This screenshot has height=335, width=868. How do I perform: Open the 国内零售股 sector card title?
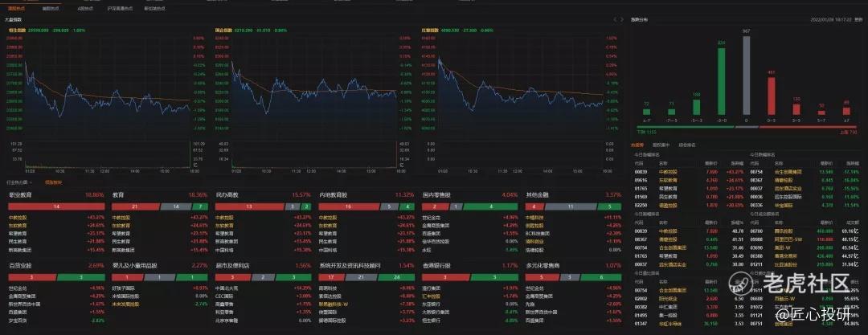pos(437,195)
